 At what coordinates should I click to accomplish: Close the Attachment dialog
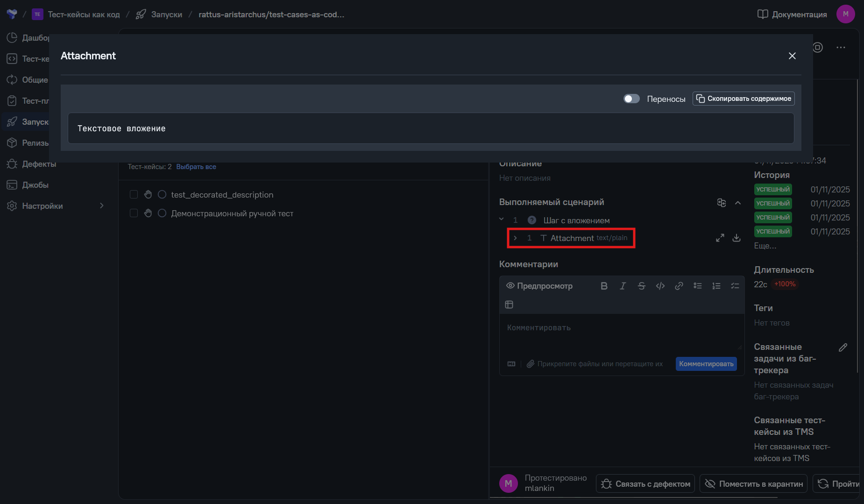[792, 56]
